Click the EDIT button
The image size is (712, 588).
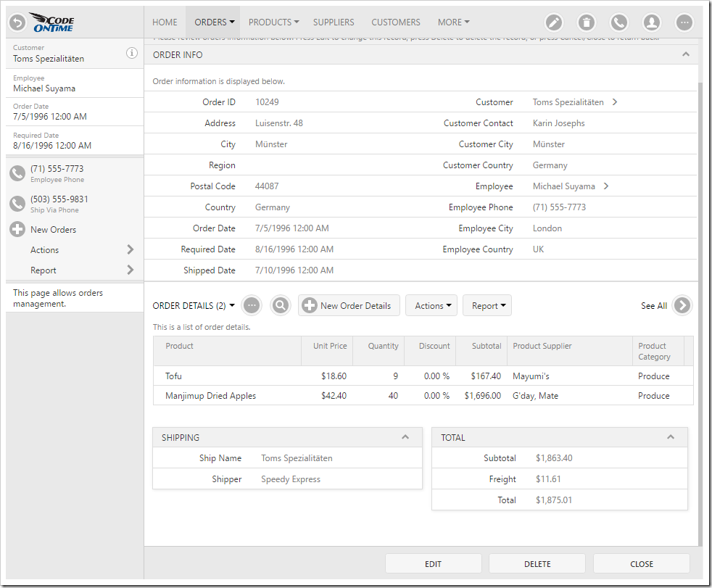point(433,564)
